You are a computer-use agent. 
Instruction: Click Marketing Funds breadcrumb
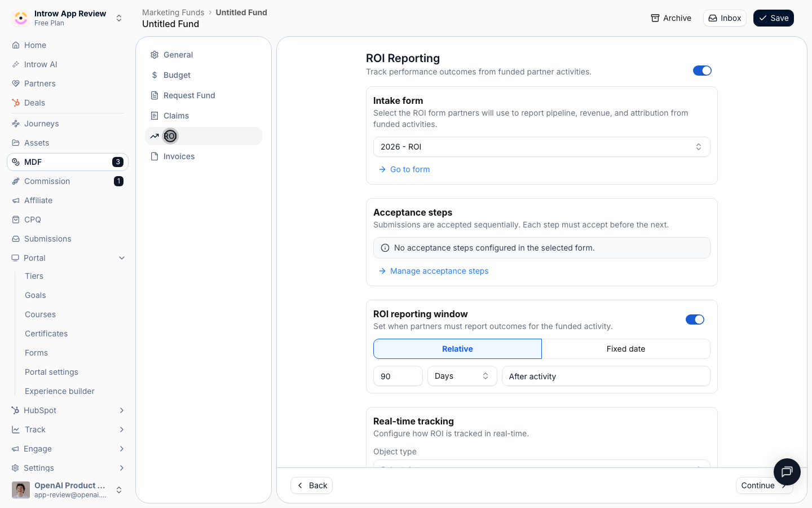tap(173, 12)
